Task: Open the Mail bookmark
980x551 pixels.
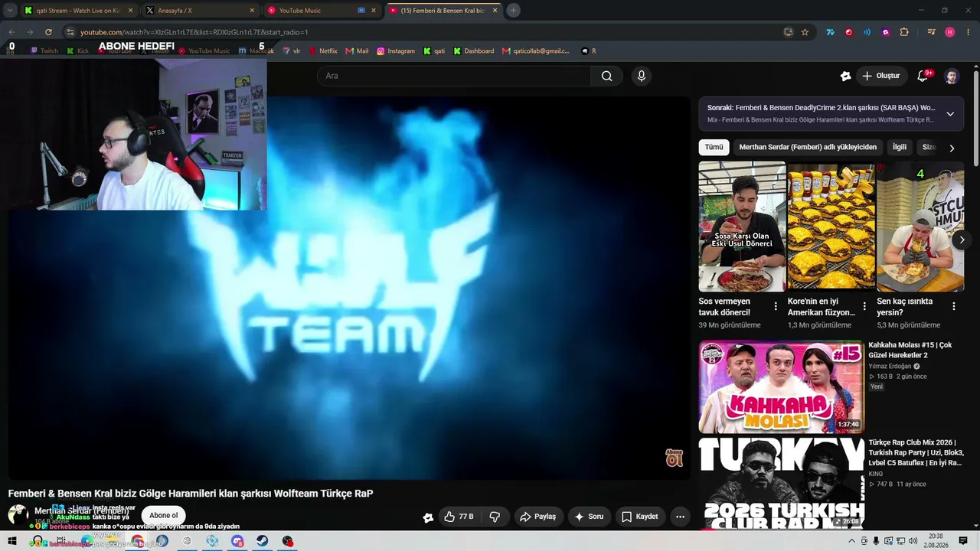Action: coord(357,51)
